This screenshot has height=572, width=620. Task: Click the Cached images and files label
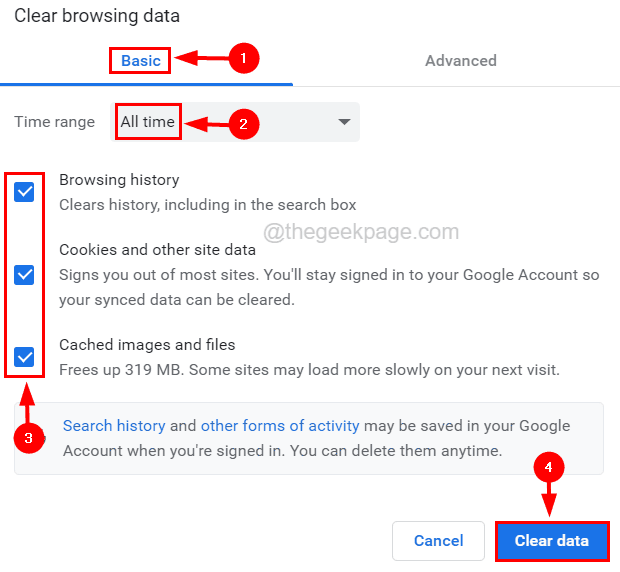[x=147, y=344]
